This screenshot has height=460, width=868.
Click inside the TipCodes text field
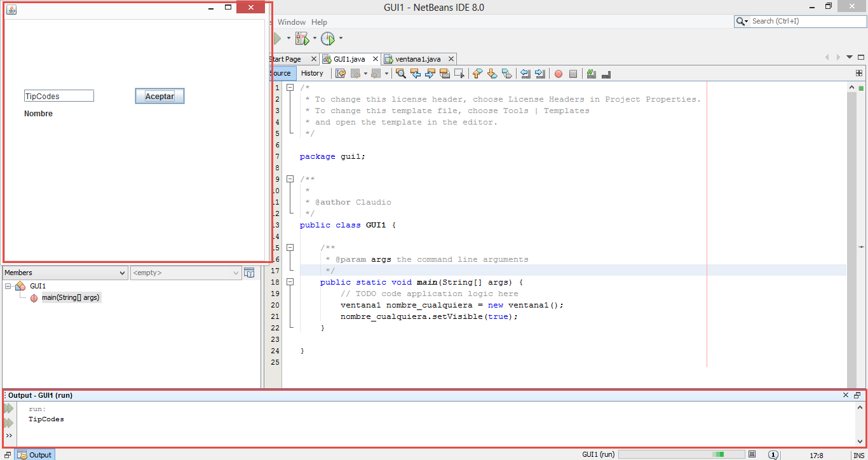(x=58, y=95)
